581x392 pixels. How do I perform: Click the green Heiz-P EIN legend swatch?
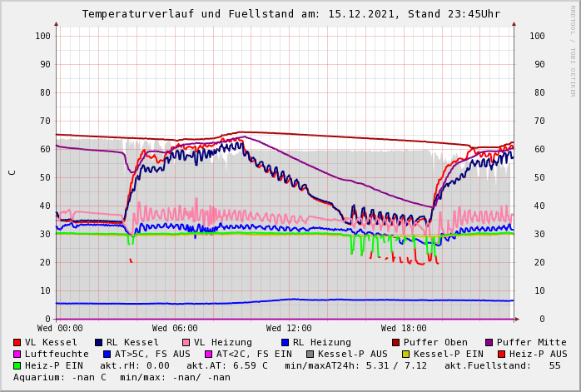pos(17,365)
